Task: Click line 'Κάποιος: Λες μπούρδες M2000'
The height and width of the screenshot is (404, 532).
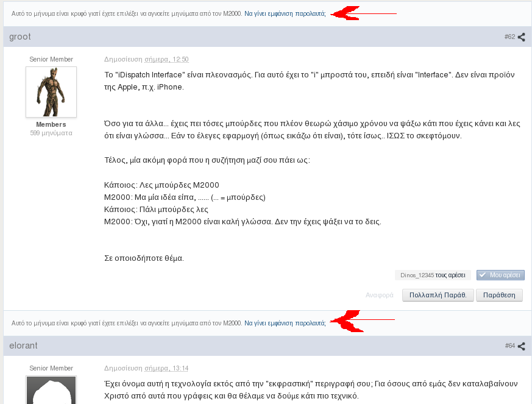Action: click(161, 185)
